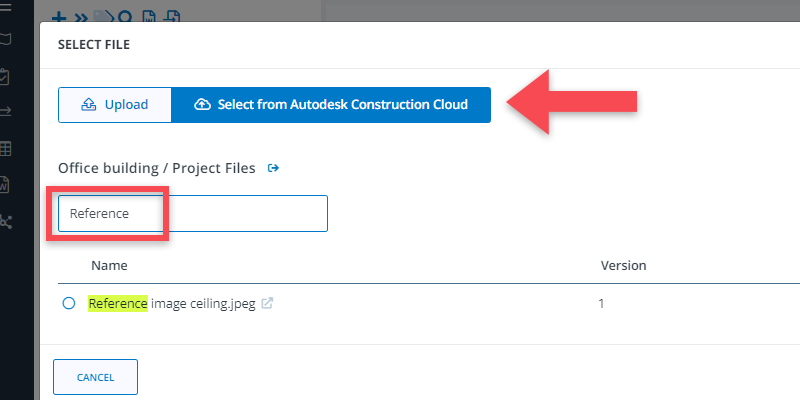Click the document export icon in the top toolbar

point(172,17)
